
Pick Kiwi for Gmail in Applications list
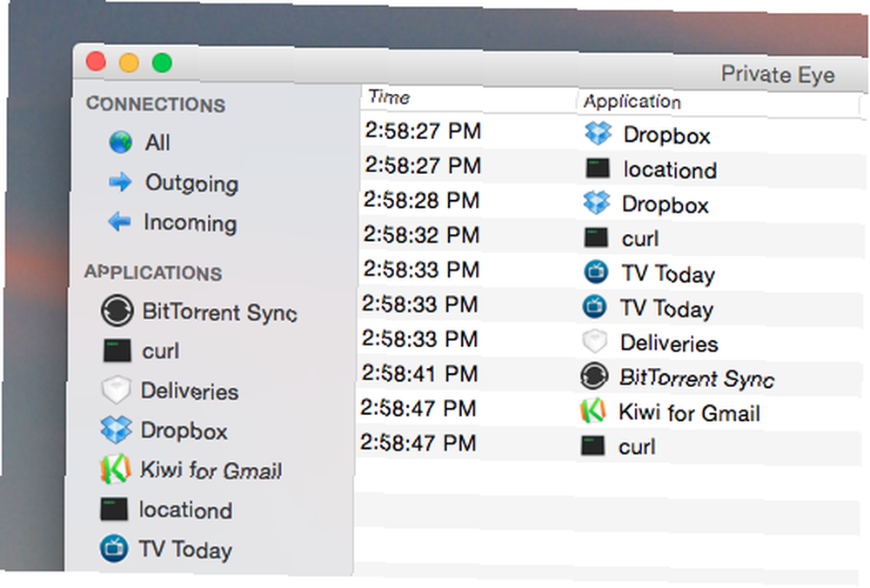[211, 471]
